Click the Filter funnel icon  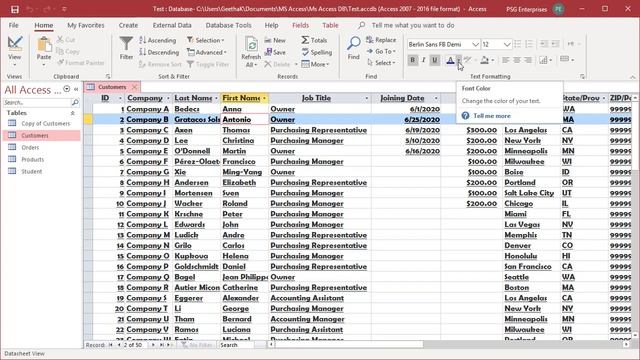click(x=126, y=43)
